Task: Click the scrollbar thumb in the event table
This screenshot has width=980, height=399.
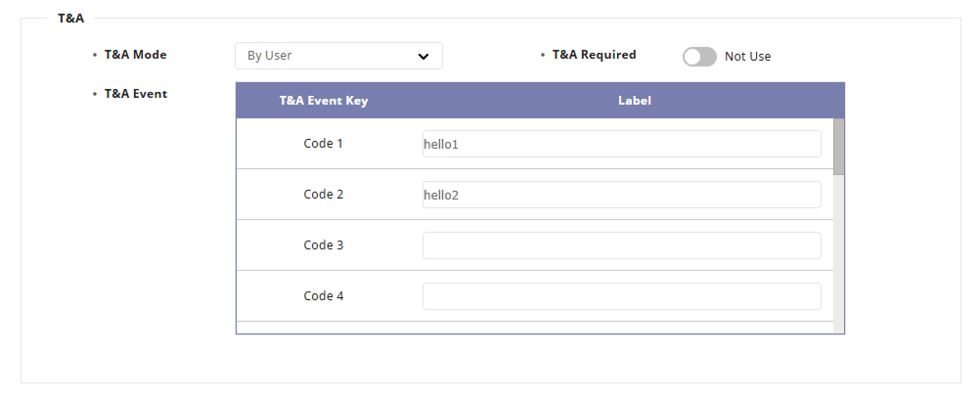Action: point(838,147)
